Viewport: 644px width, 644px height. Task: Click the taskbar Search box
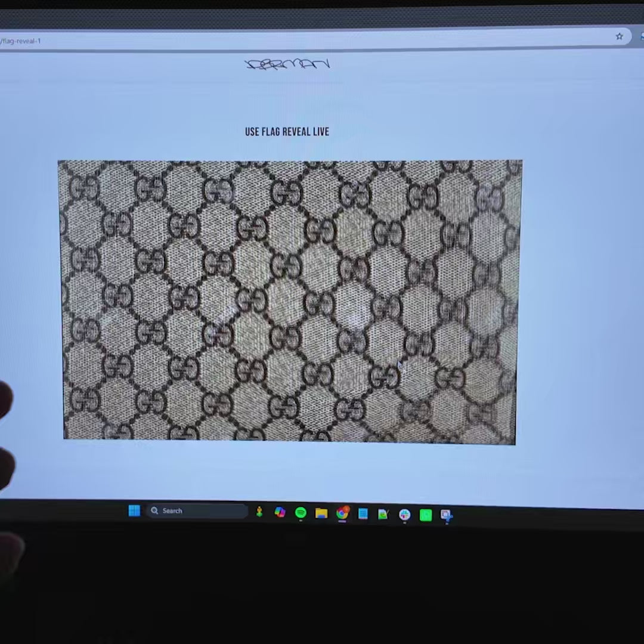(x=197, y=511)
